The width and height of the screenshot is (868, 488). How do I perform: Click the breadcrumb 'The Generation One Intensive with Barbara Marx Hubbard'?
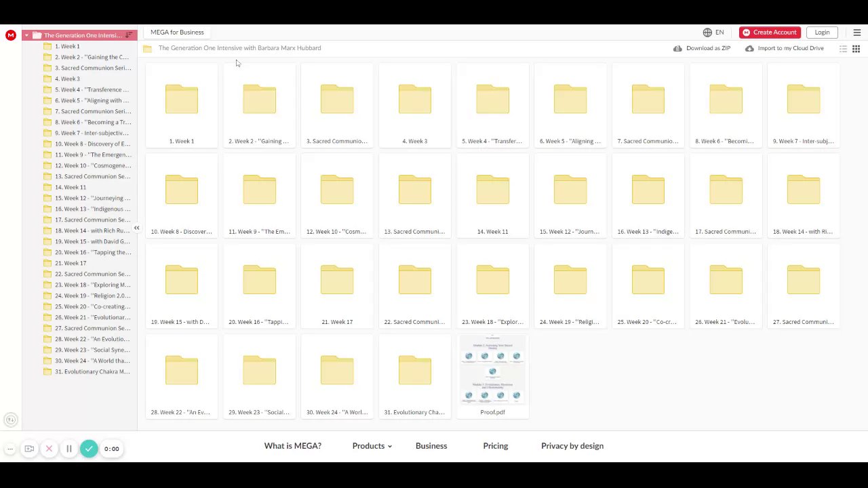239,48
